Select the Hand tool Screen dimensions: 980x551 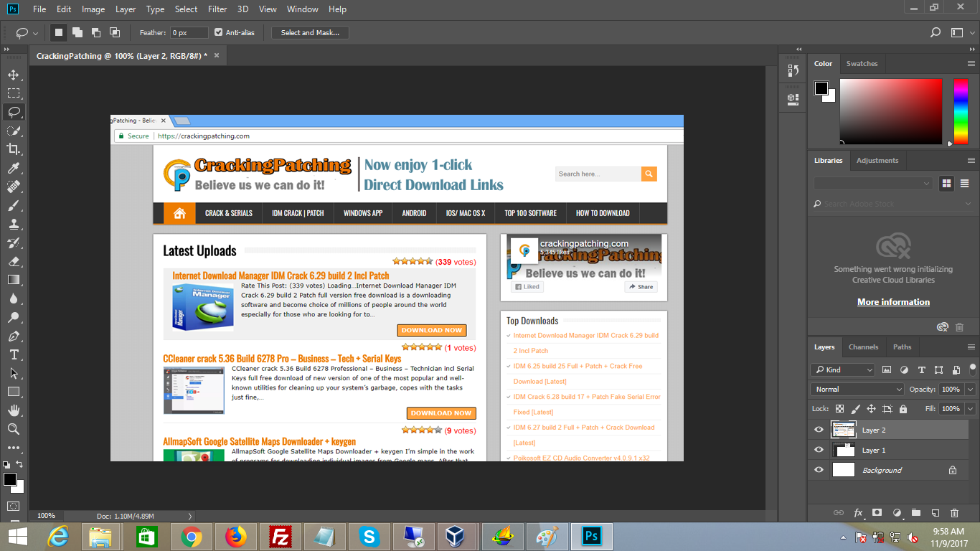click(13, 410)
